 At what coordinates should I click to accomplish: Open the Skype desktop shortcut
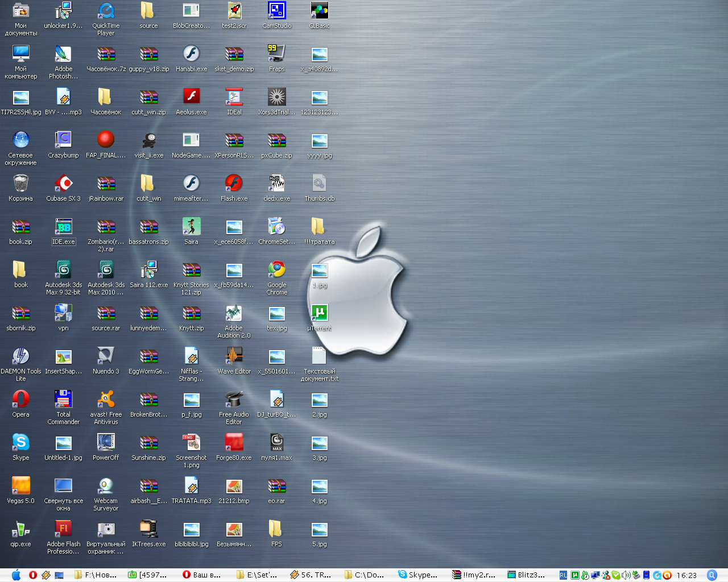pos(21,442)
